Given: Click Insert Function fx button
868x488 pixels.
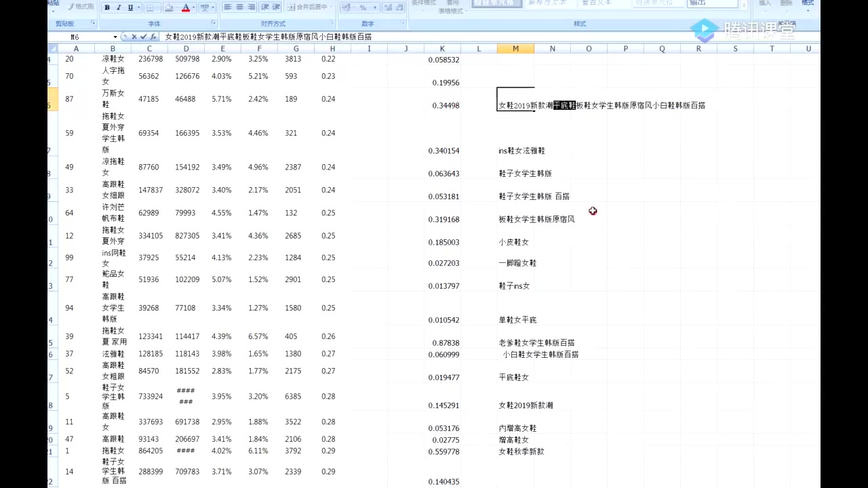Looking at the screenshot, I should (154, 37).
